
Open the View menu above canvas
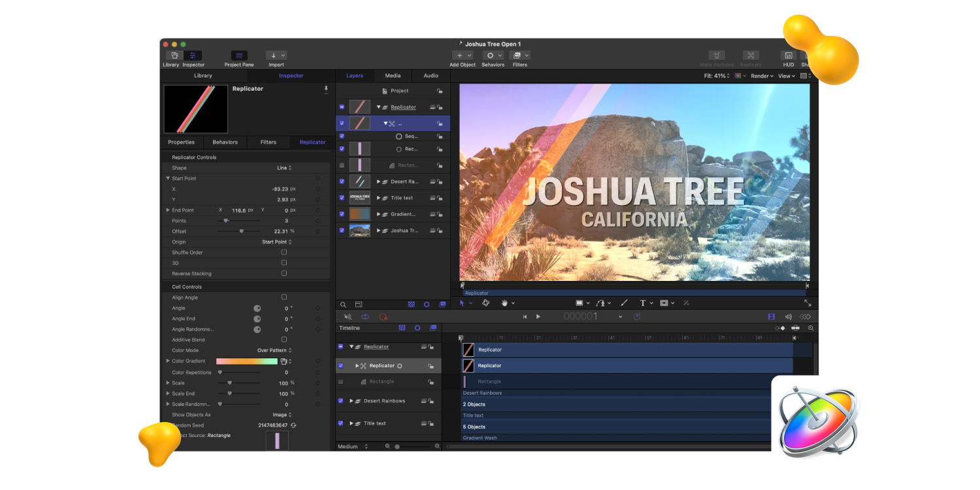pos(787,76)
